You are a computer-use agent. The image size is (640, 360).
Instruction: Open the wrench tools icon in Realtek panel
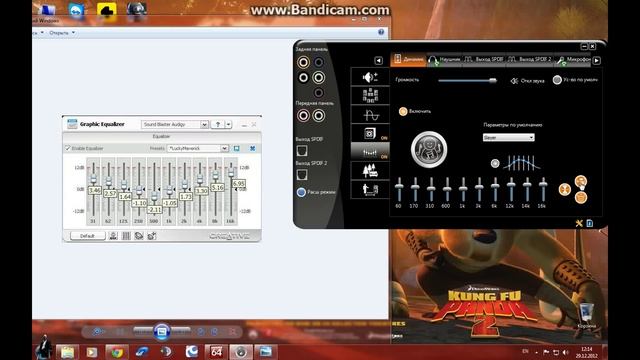click(x=579, y=223)
